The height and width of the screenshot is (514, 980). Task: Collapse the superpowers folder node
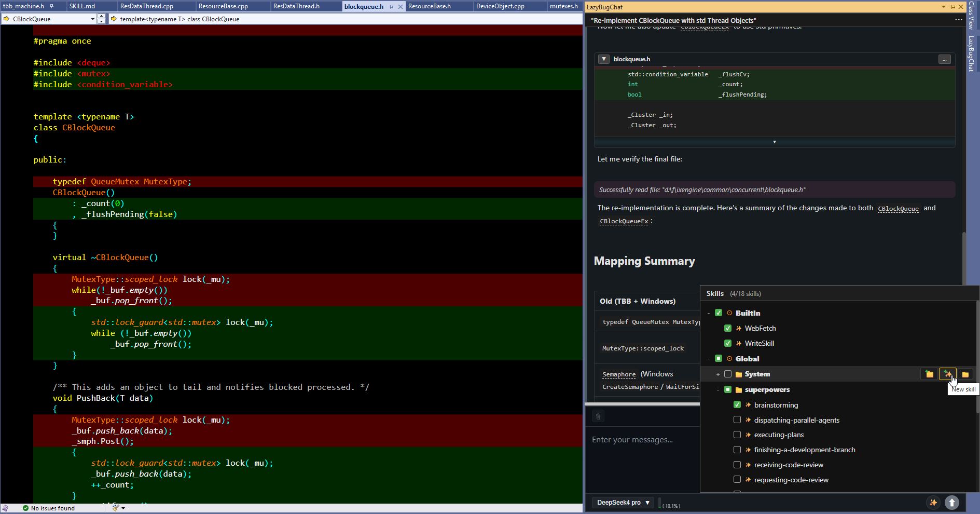[718, 390]
